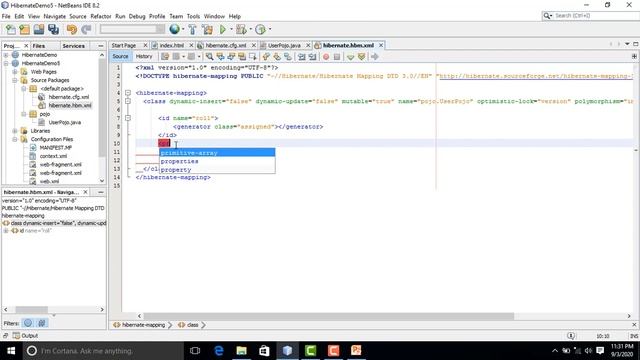The height and width of the screenshot is (360, 640).
Task: Click the Windows Start button
Action: (11, 351)
